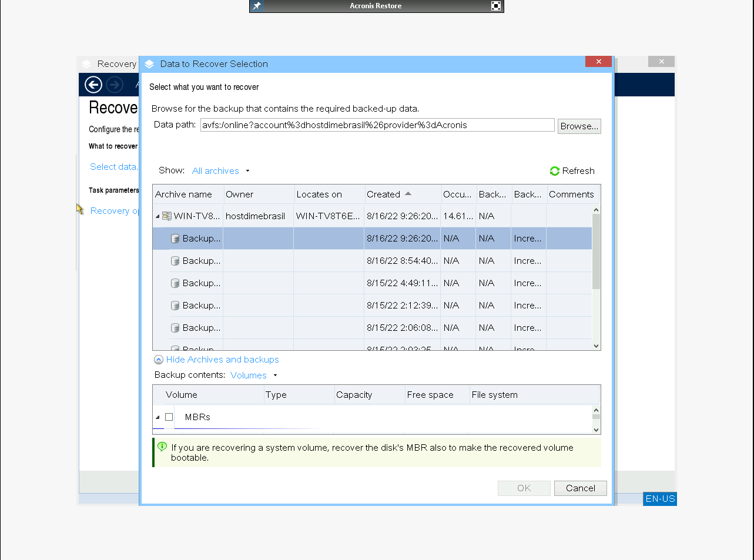Click the Occu... column header
The height and width of the screenshot is (560, 754).
(458, 195)
